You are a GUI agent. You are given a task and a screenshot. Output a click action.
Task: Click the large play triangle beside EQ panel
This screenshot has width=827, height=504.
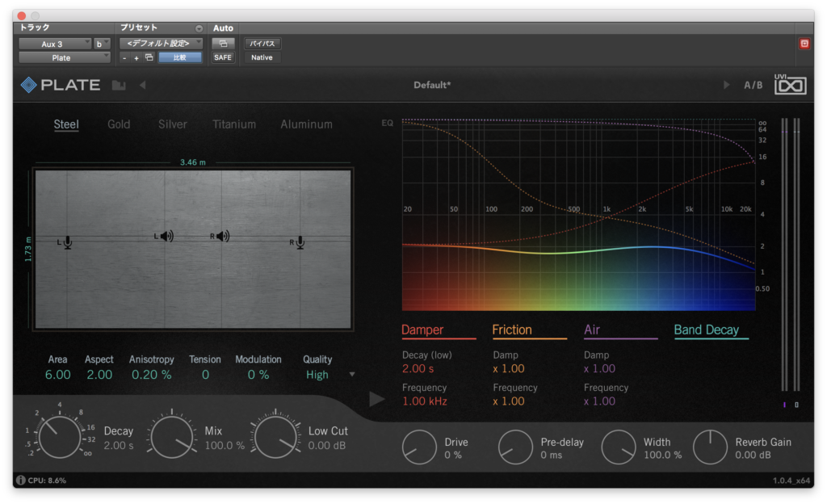[376, 398]
